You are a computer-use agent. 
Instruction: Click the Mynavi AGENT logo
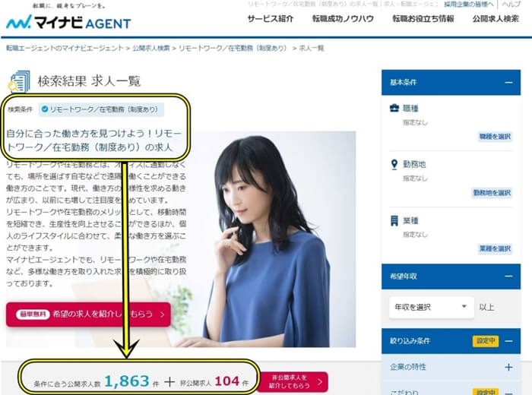tap(68, 22)
